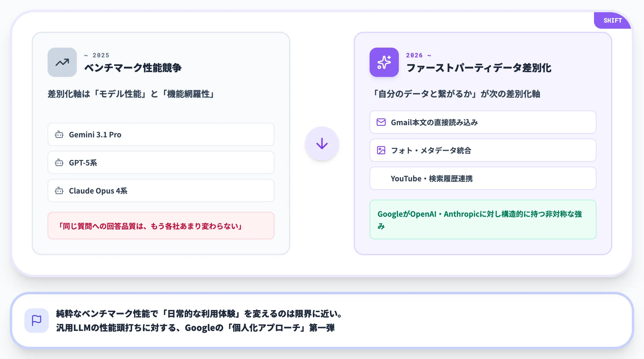Screen dimensions: 644x359
Task: Select the Gmail本文の直接読み込み text
Action: (434, 122)
